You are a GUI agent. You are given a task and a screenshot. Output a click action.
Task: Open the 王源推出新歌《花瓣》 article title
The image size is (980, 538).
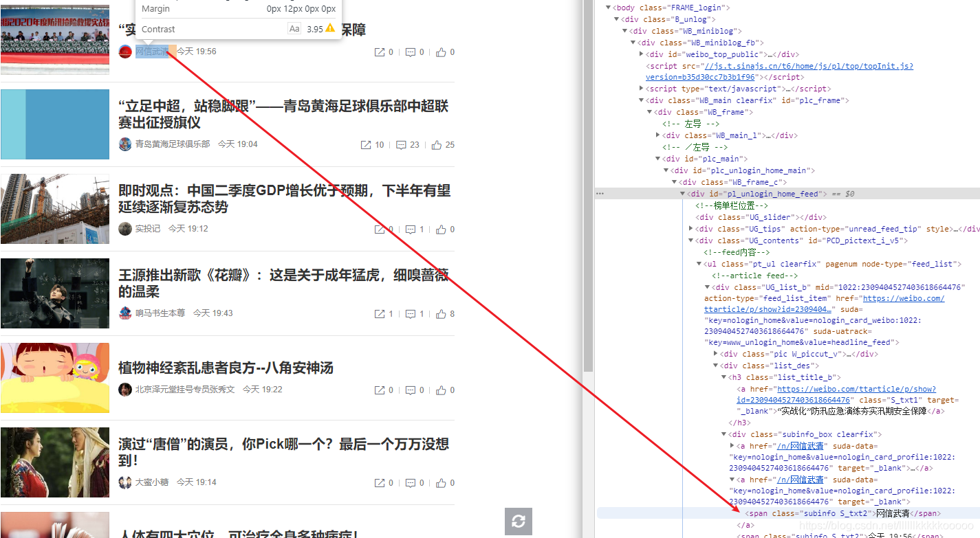(283, 283)
